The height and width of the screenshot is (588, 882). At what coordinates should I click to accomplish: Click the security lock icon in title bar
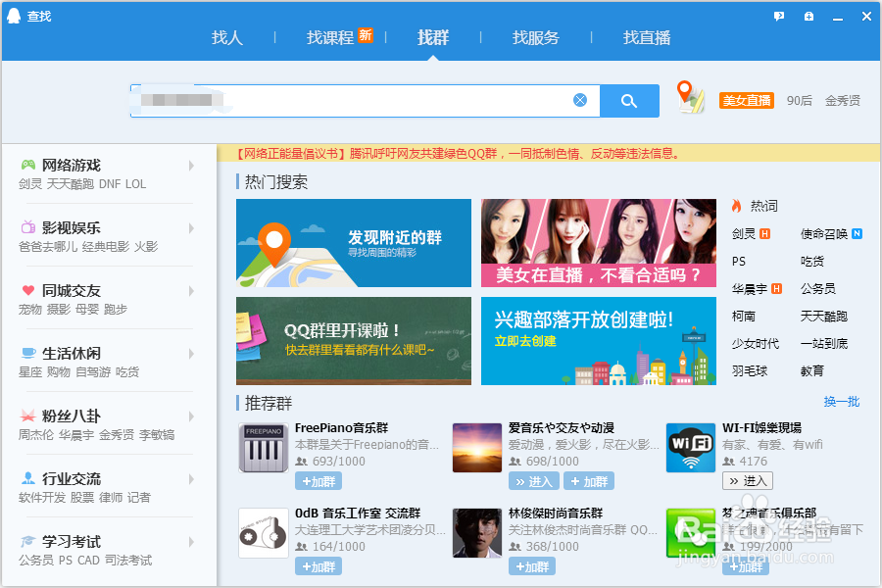tap(808, 17)
